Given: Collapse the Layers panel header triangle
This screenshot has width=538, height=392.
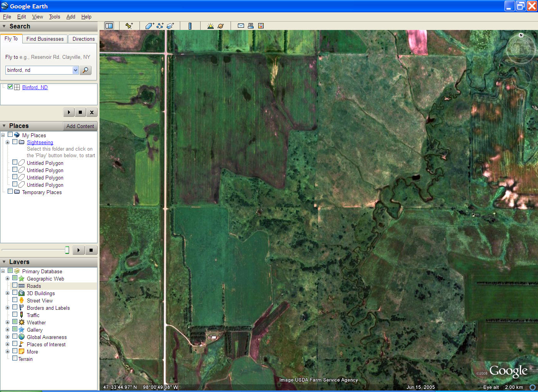Looking at the screenshot, I should coord(4,262).
